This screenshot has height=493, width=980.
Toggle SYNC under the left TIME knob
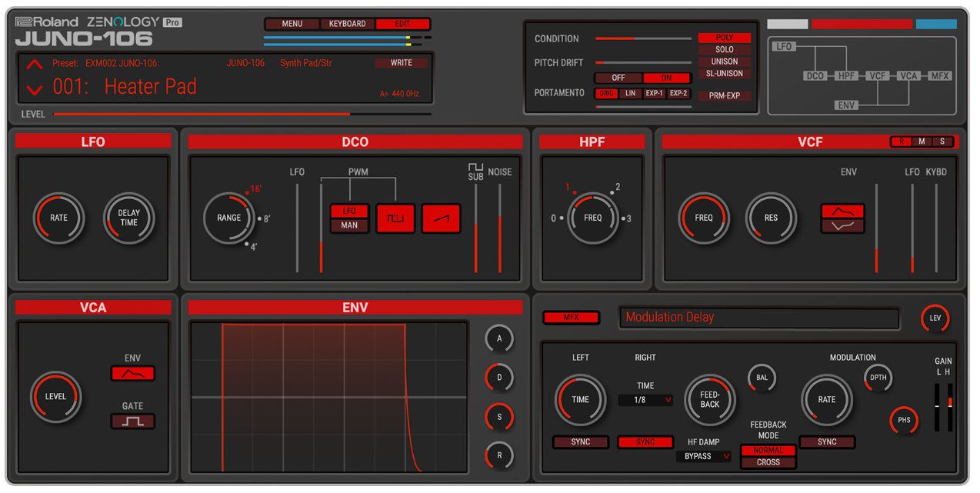[581, 442]
